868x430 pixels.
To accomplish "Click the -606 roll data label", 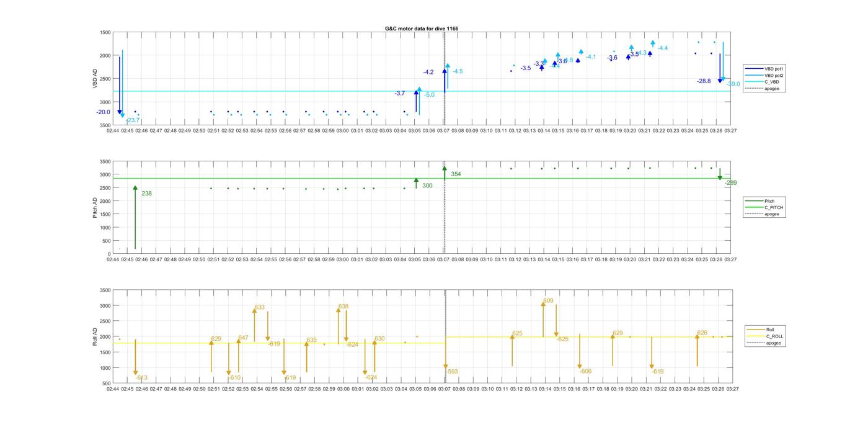I will tap(585, 371).
